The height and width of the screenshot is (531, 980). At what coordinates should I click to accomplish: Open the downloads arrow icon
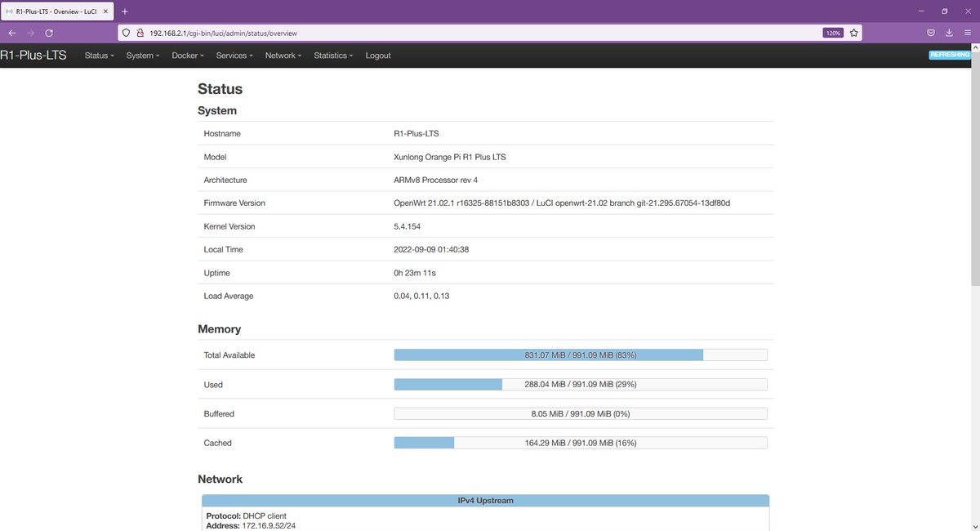point(949,33)
